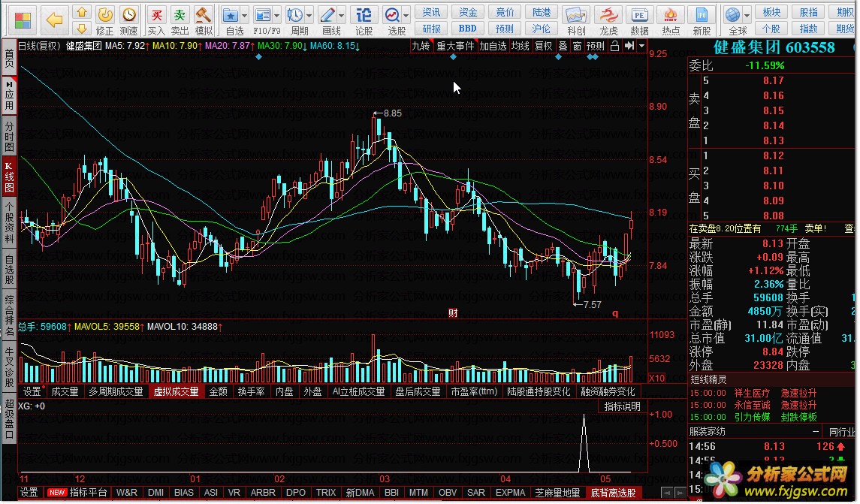The height and width of the screenshot is (504, 860).
Task: Switch to the 成交量 volume tab
Action: tap(65, 391)
